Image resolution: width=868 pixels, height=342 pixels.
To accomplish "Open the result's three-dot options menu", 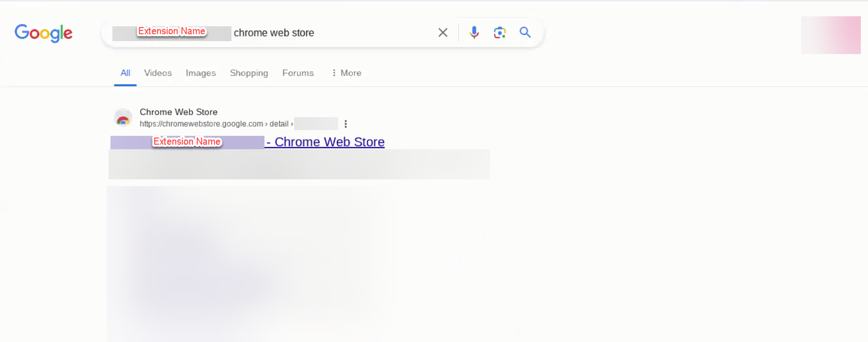I will [x=346, y=124].
